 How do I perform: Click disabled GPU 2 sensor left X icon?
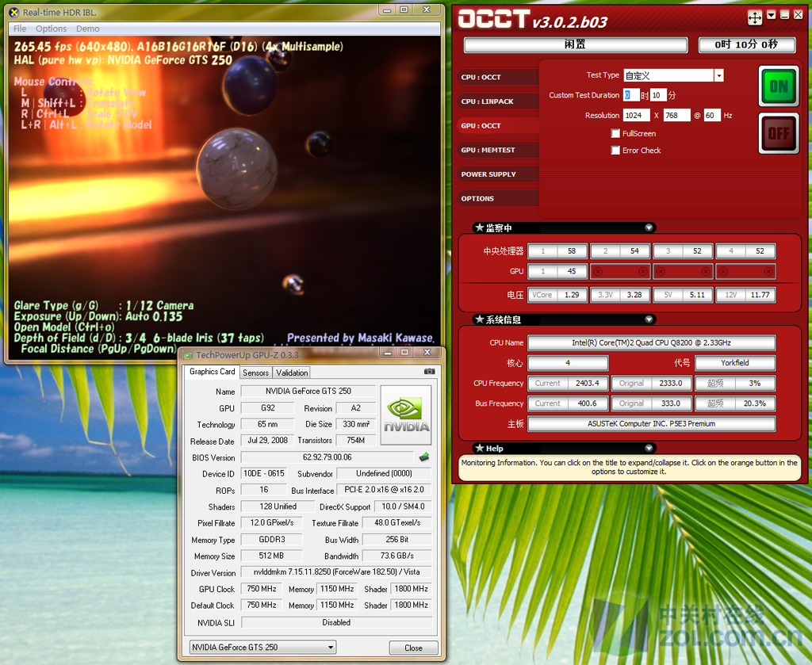click(x=598, y=271)
